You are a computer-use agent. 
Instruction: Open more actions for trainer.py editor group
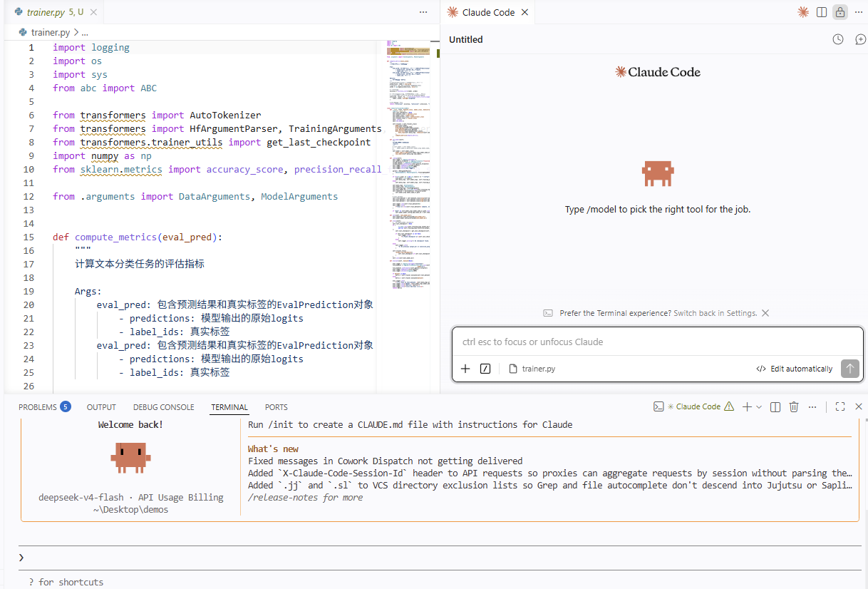pyautogui.click(x=423, y=12)
